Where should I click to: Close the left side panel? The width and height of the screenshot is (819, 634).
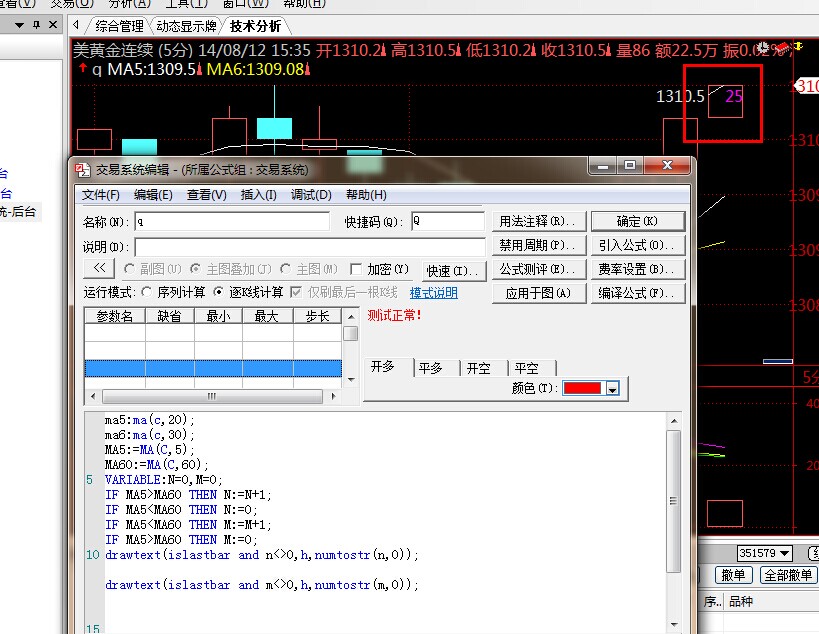[x=53, y=25]
